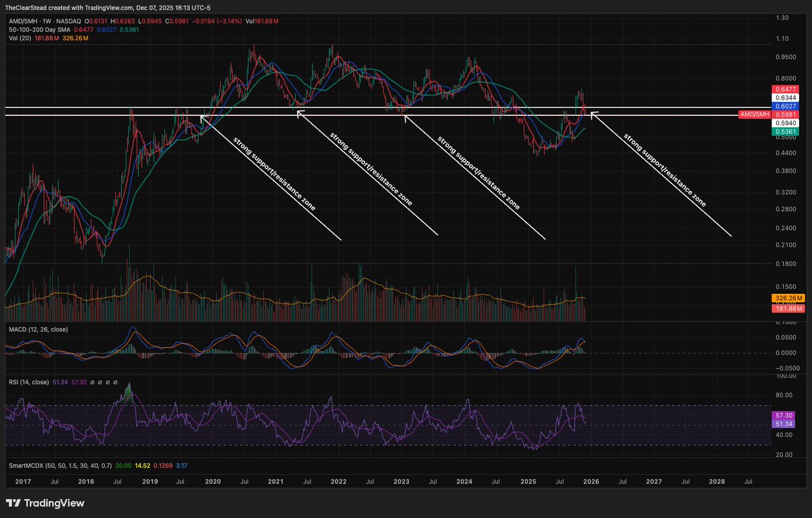The width and height of the screenshot is (812, 518).
Task: Click the 2017 label on time axis
Action: click(23, 481)
